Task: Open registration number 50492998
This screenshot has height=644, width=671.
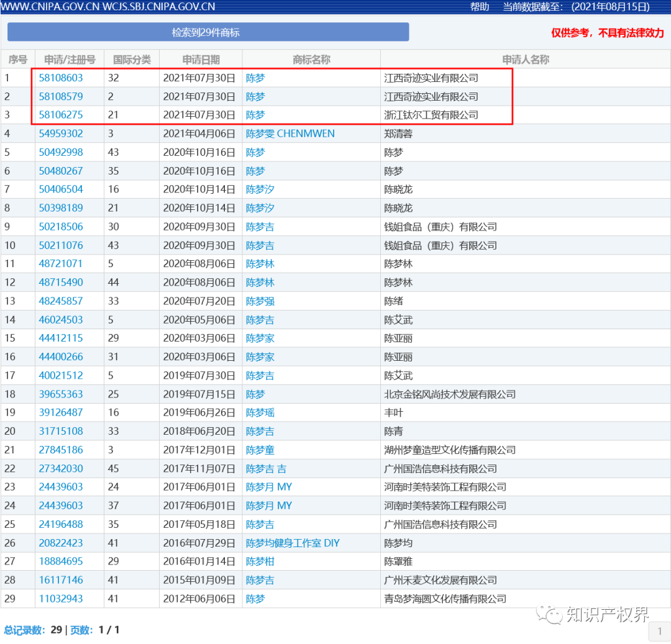Action: tap(61, 152)
